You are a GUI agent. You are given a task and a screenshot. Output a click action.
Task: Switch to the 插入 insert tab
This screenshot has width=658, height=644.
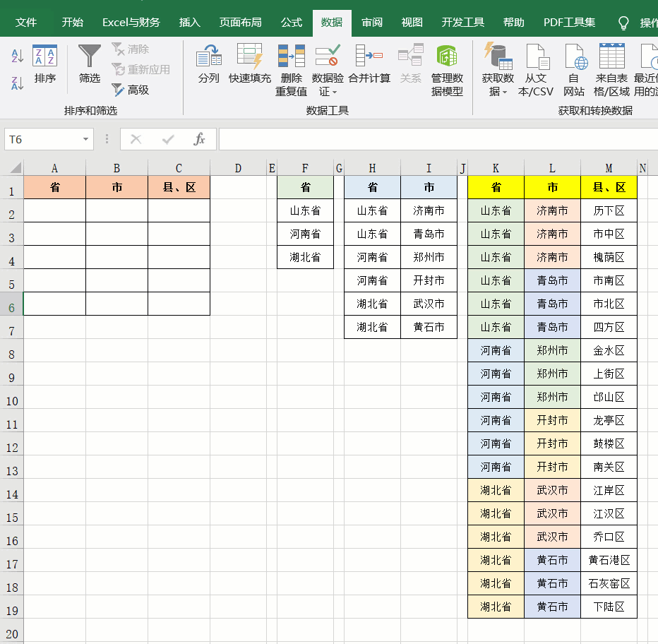click(190, 23)
